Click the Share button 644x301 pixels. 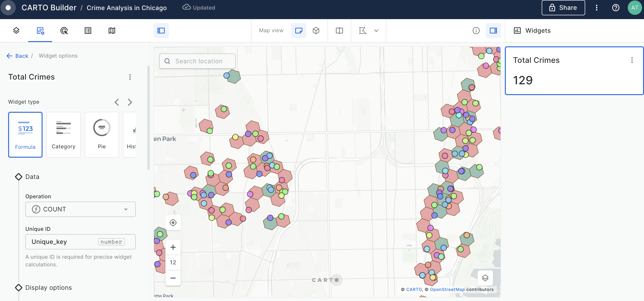pos(563,8)
